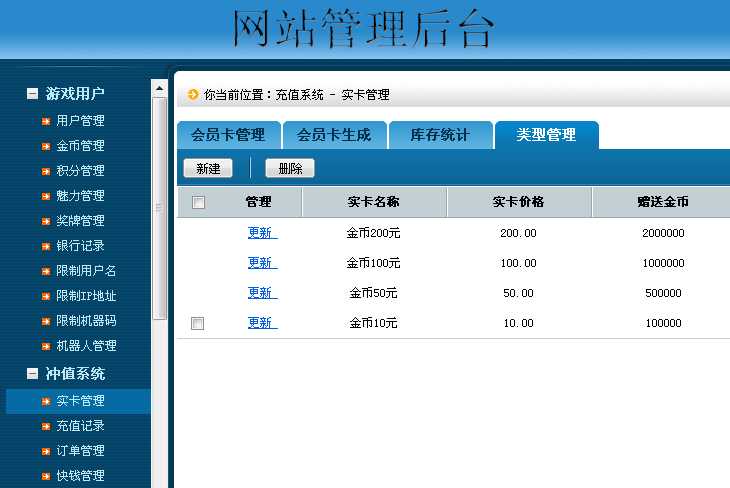Open 奖牌管理 in the sidebar
Screen dimensions: 730x488
(x=81, y=221)
